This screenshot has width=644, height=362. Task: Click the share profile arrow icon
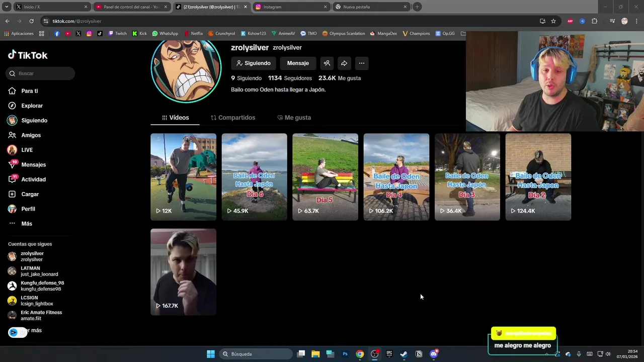[x=344, y=63]
